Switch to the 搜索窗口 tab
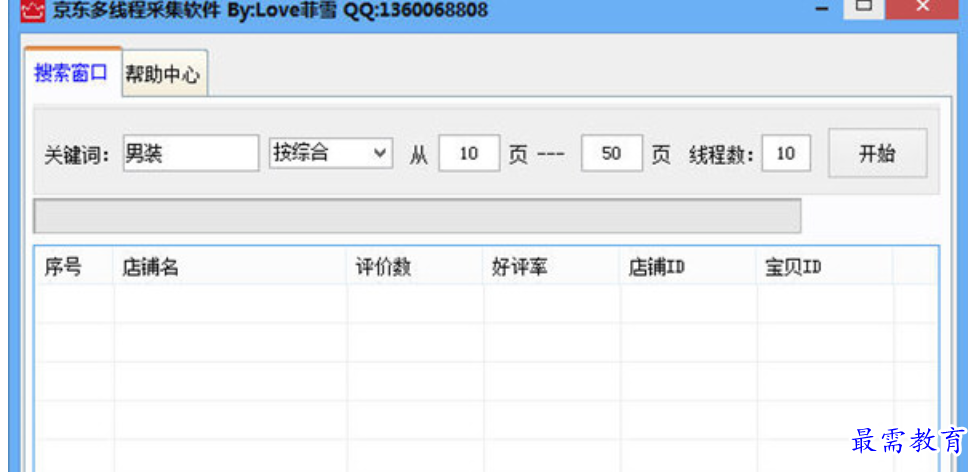Image resolution: width=973 pixels, height=472 pixels. coord(72,71)
